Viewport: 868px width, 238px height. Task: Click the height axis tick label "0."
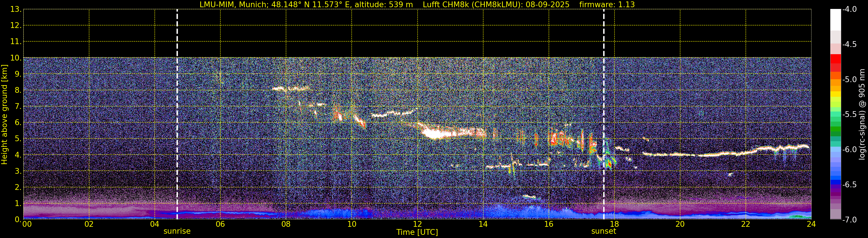(18, 220)
